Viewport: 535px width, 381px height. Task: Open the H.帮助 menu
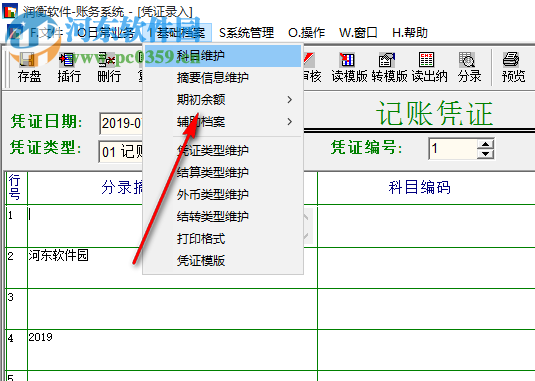click(410, 33)
